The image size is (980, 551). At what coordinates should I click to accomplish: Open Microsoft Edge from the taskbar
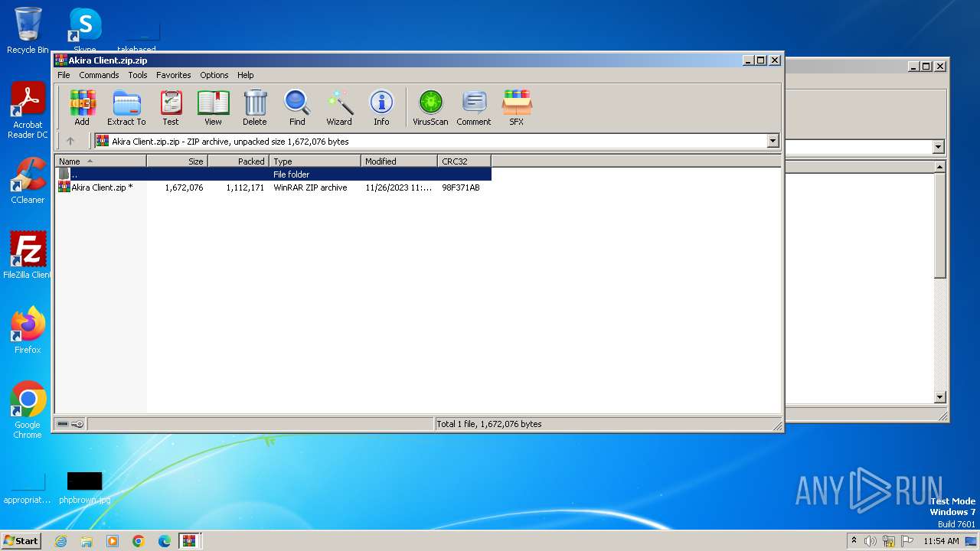(165, 541)
